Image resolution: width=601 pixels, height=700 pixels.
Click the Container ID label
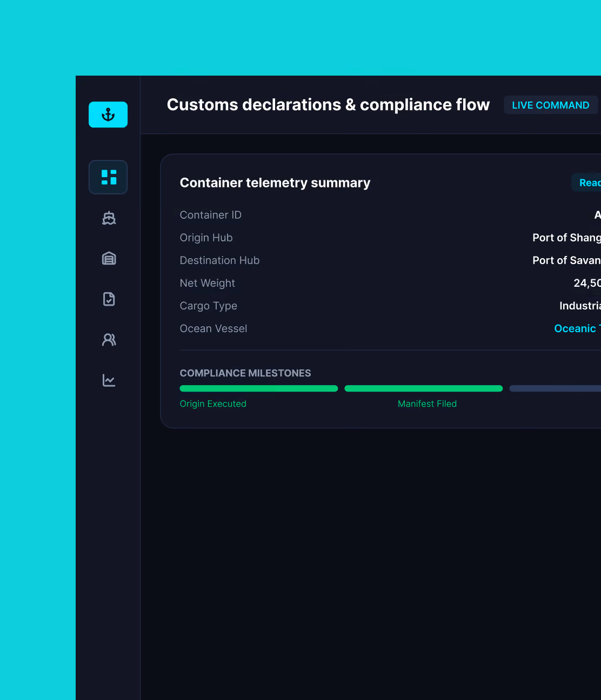click(x=211, y=215)
